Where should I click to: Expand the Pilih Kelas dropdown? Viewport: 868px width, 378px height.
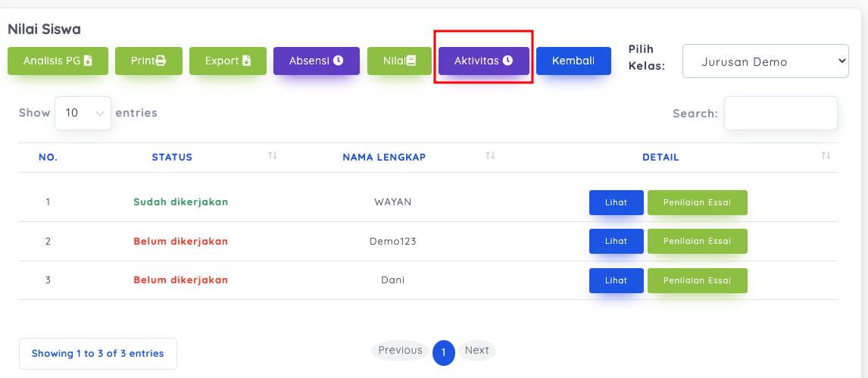[x=765, y=61]
